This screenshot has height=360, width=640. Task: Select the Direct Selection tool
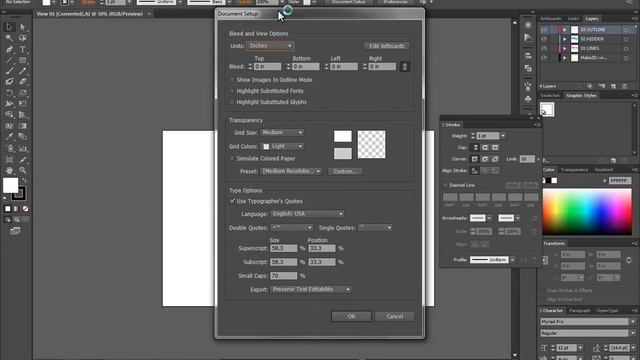22,27
